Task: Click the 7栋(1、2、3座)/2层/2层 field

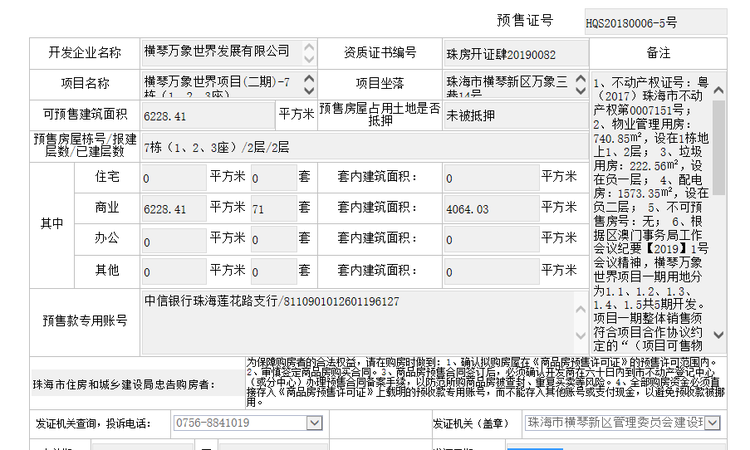Action: point(365,147)
